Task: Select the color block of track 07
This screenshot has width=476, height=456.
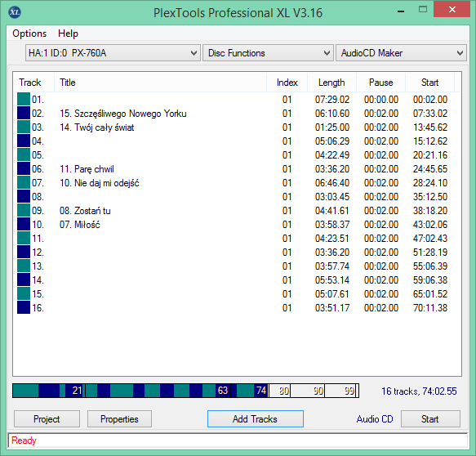Action: tap(24, 182)
